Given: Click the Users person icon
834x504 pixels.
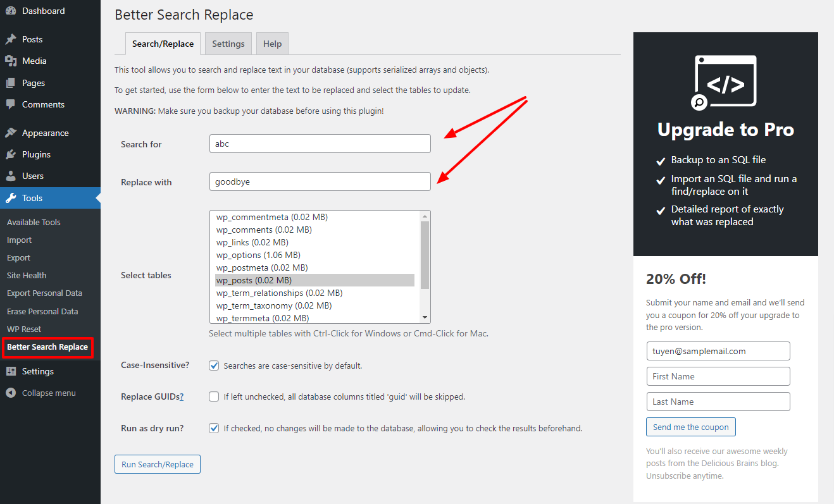Looking at the screenshot, I should coord(11,176).
